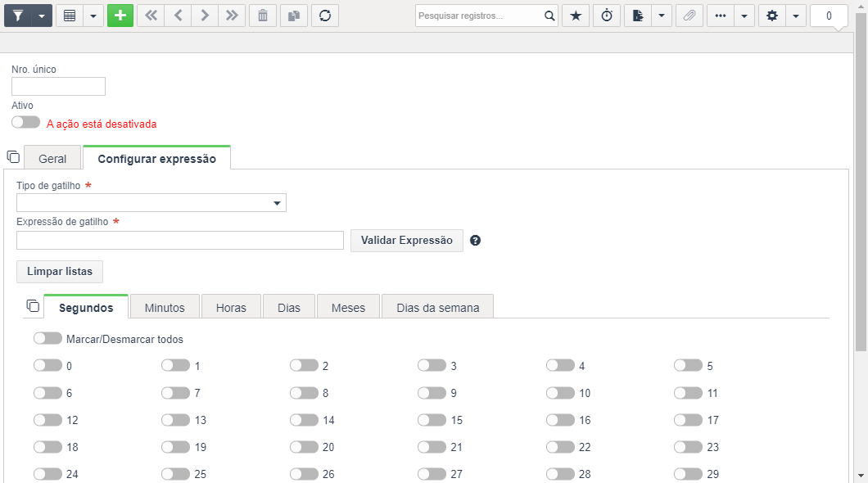Image resolution: width=868 pixels, height=483 pixels.
Task: Enable the second 0 toggle
Action: click(x=47, y=365)
